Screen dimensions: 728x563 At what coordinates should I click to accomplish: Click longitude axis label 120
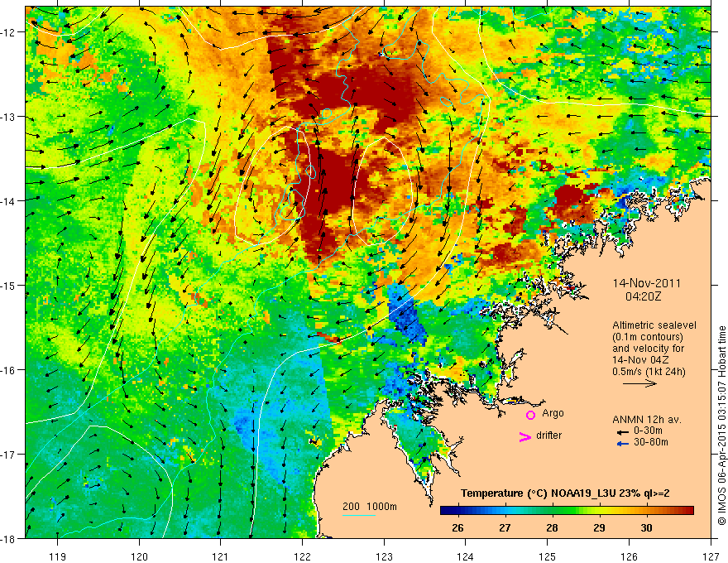[139, 556]
